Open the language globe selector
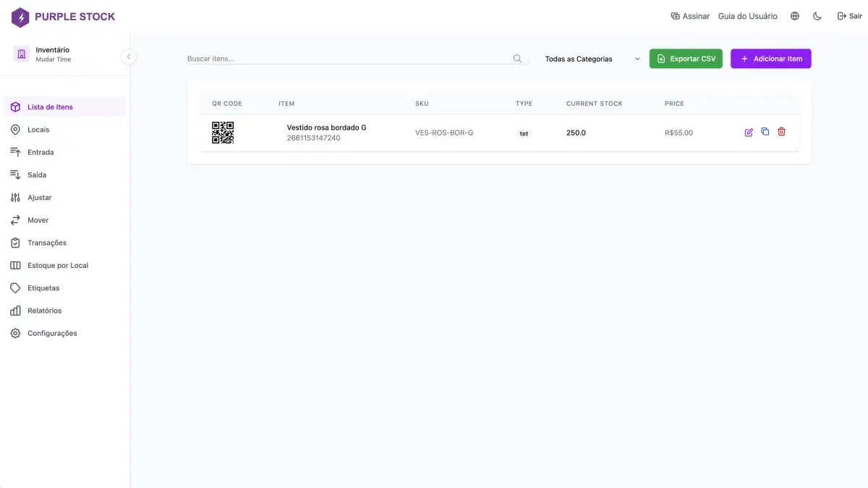Viewport: 868px width, 488px height. pyautogui.click(x=794, y=15)
